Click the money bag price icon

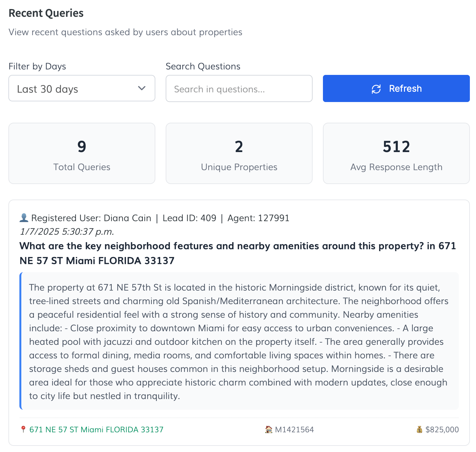click(419, 429)
